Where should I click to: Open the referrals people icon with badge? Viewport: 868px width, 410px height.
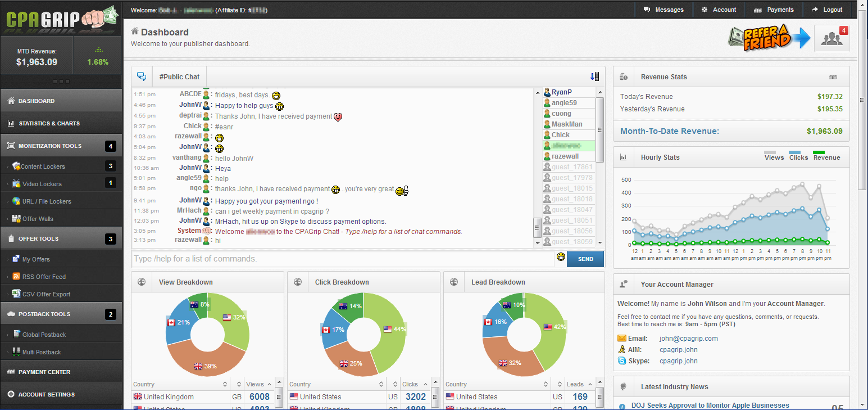pyautogui.click(x=832, y=39)
